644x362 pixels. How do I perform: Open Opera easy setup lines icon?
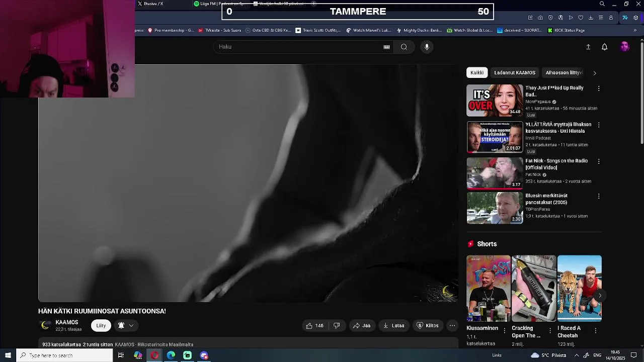click(601, 18)
